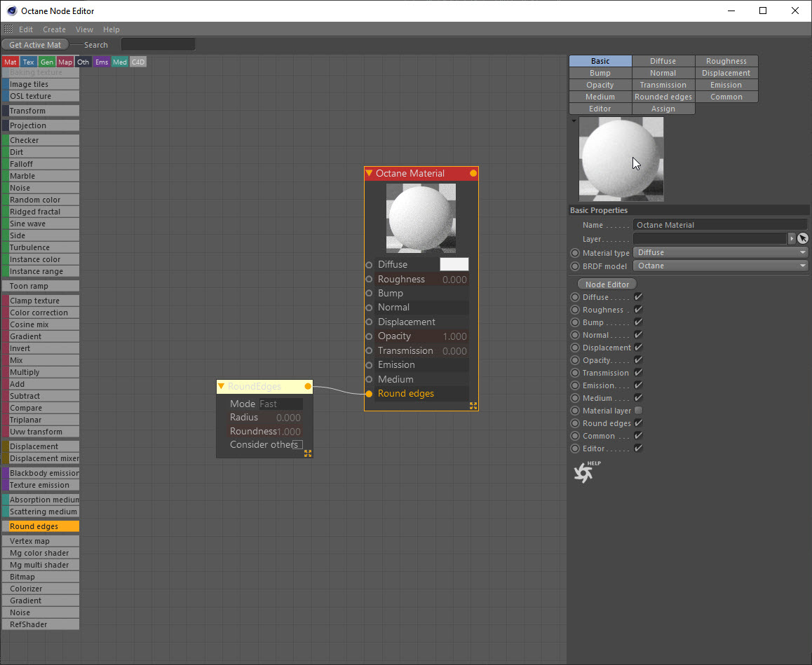
Task: Select the C4D node filter
Action: [x=137, y=62]
